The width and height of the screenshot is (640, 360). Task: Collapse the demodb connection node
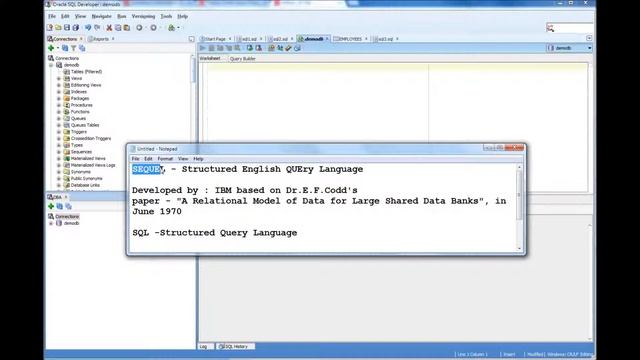click(51, 65)
